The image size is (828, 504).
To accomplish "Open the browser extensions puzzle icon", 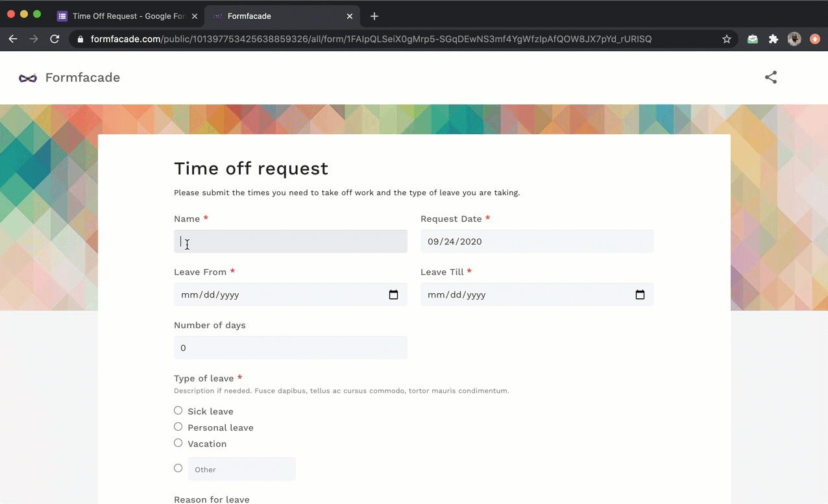I will pos(773,39).
